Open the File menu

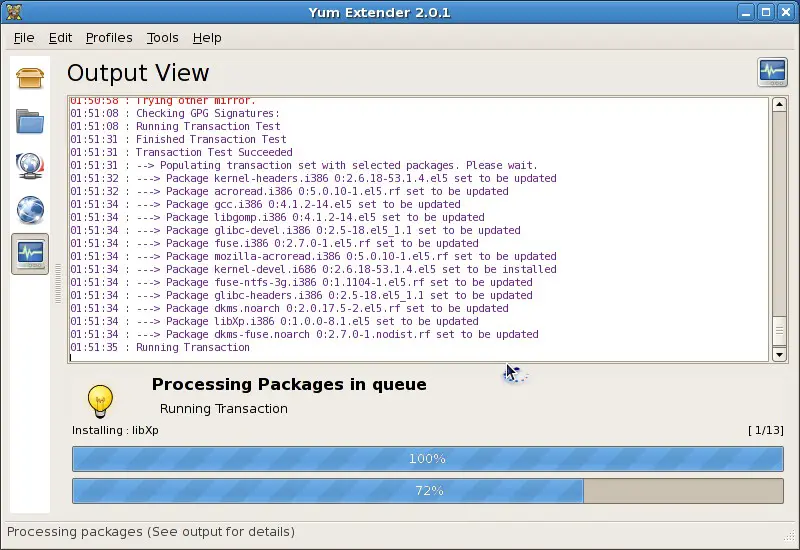pos(24,38)
